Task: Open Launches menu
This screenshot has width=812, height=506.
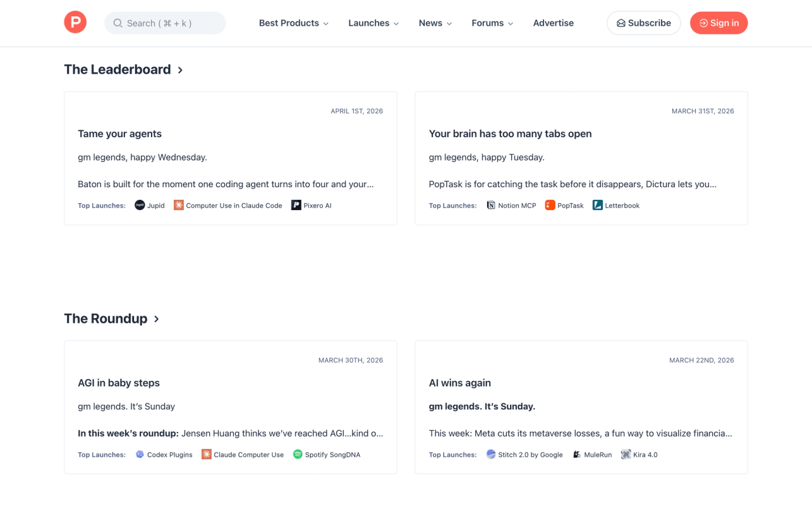Action: [373, 23]
